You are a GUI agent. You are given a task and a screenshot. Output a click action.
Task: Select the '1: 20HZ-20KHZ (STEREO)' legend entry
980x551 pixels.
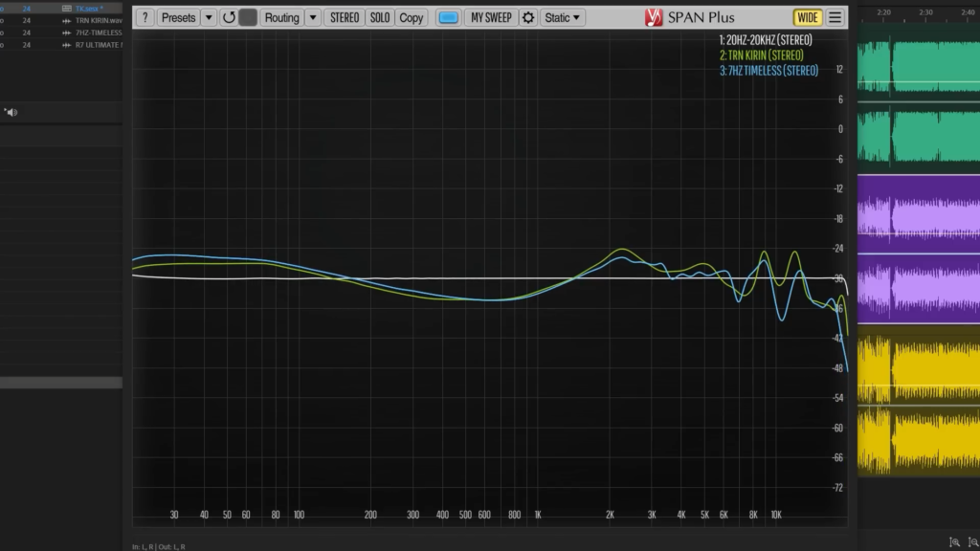[x=766, y=40]
